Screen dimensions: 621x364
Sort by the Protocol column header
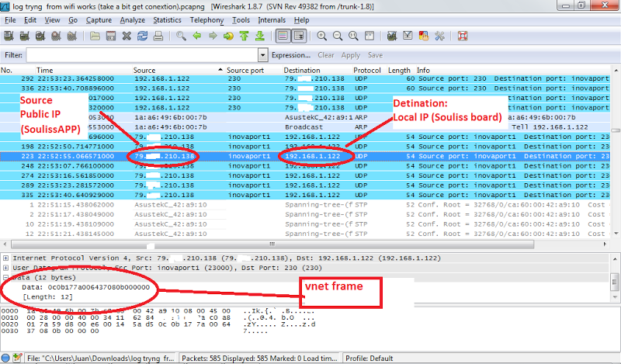click(x=369, y=70)
